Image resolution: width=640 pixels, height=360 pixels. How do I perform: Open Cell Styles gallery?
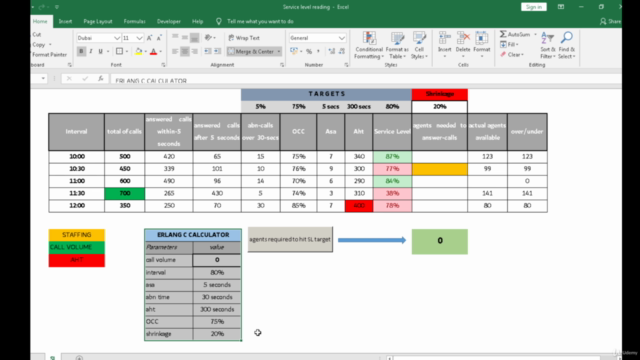tap(419, 45)
